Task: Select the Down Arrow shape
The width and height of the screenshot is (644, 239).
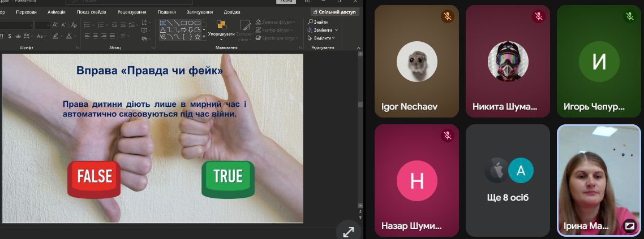Action: pos(191,30)
